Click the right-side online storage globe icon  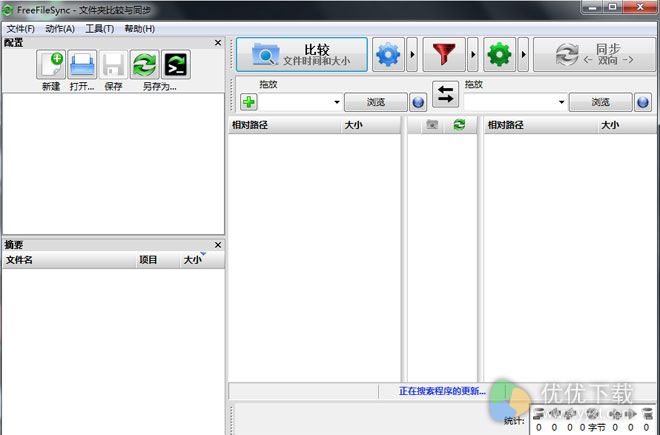(x=643, y=102)
